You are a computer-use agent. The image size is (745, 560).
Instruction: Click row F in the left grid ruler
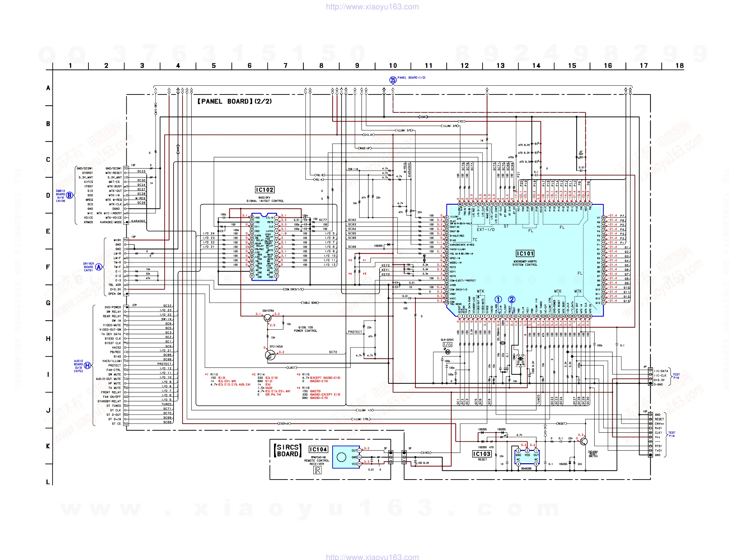tap(48, 267)
